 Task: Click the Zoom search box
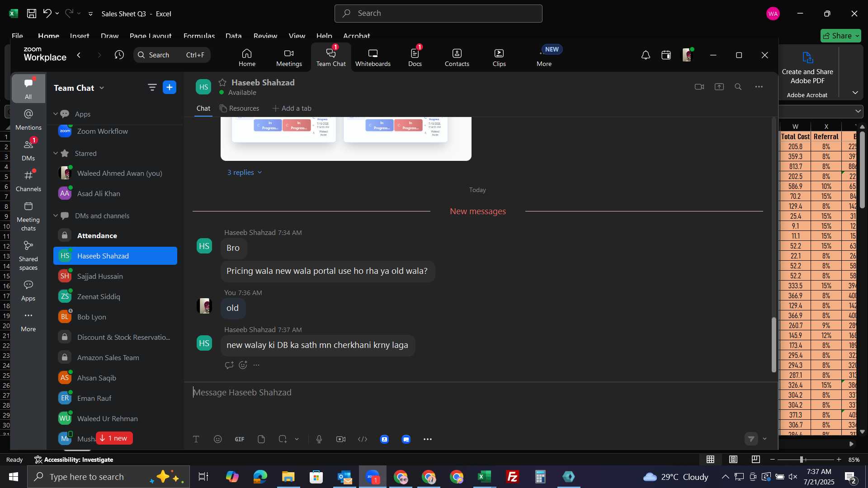[172, 55]
